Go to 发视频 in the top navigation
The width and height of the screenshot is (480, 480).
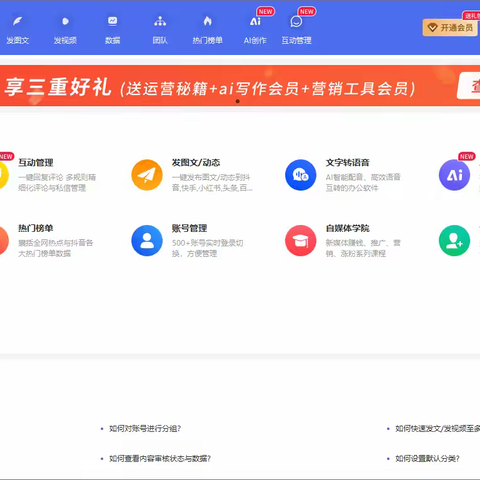(65, 41)
